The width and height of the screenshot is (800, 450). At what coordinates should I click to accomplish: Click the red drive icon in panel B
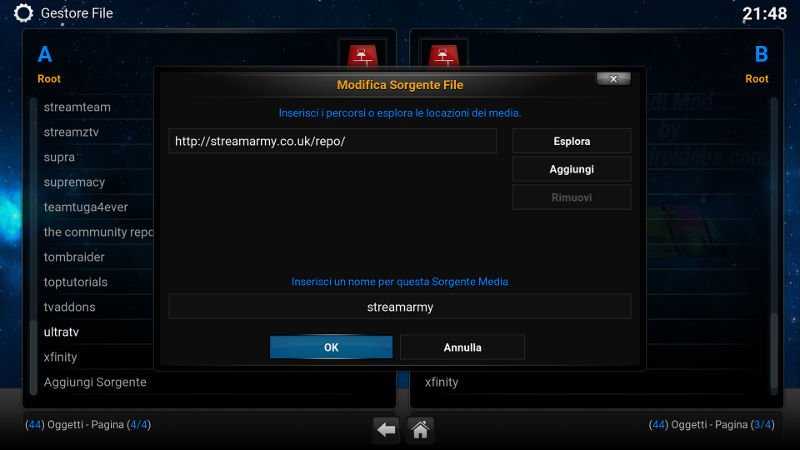pos(443,56)
